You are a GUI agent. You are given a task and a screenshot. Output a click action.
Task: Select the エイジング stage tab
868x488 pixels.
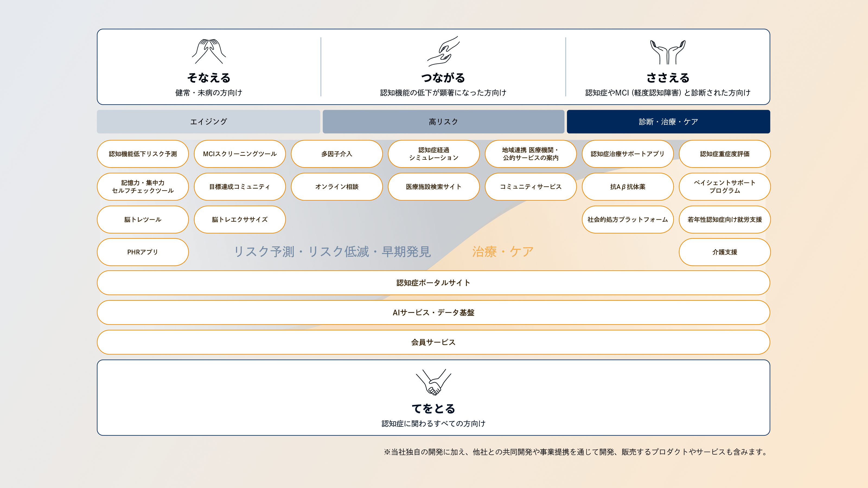(208, 121)
